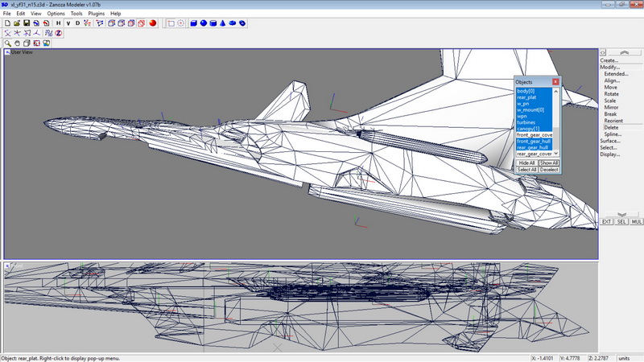Open the Help menu
Viewport: 644px width, 362px height.
tap(115, 14)
